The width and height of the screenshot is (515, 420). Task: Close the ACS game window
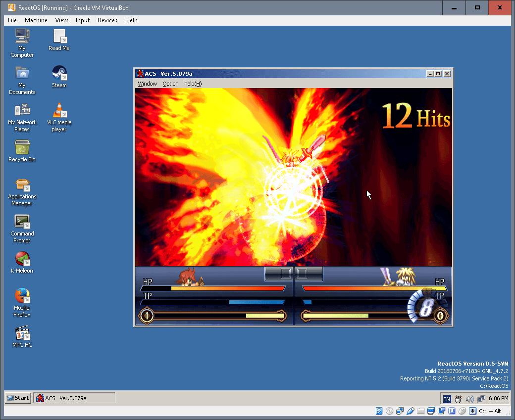(x=447, y=74)
